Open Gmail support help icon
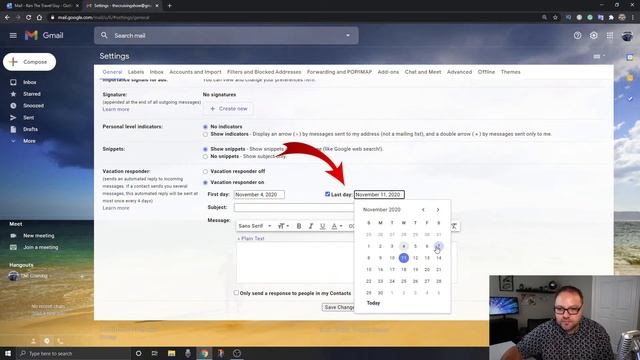 (577, 36)
